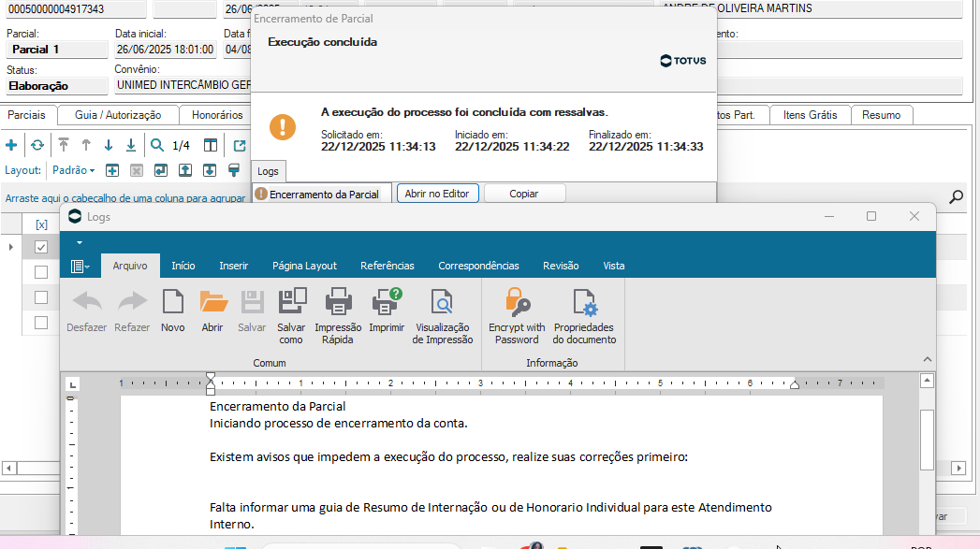Switch to the Início ribbon tab
This screenshot has width=980, height=549.
pyautogui.click(x=183, y=266)
